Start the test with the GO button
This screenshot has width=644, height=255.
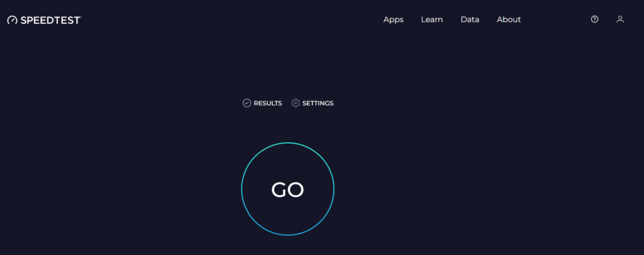pos(287,189)
